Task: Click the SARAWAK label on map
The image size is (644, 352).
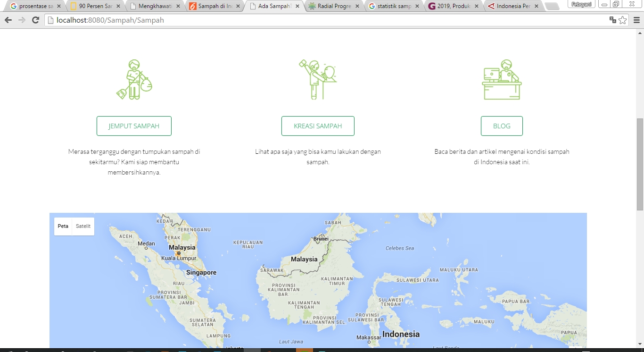Action: [x=272, y=270]
